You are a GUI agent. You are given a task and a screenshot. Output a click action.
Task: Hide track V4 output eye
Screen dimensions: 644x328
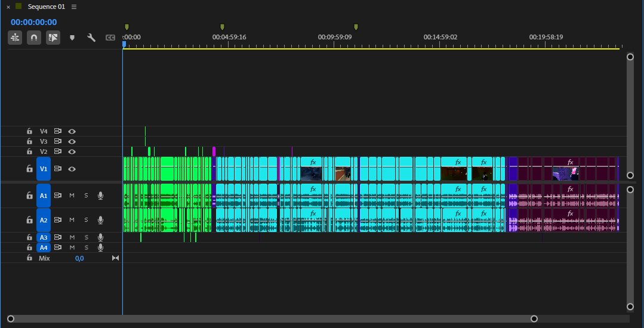click(72, 131)
